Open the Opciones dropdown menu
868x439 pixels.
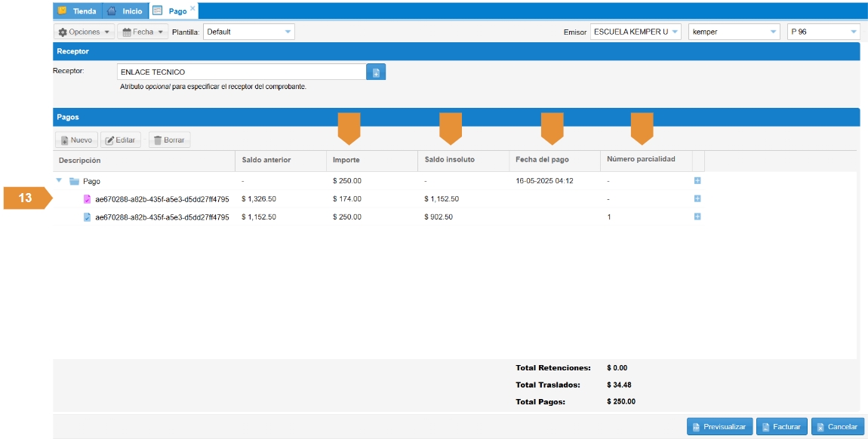[84, 32]
